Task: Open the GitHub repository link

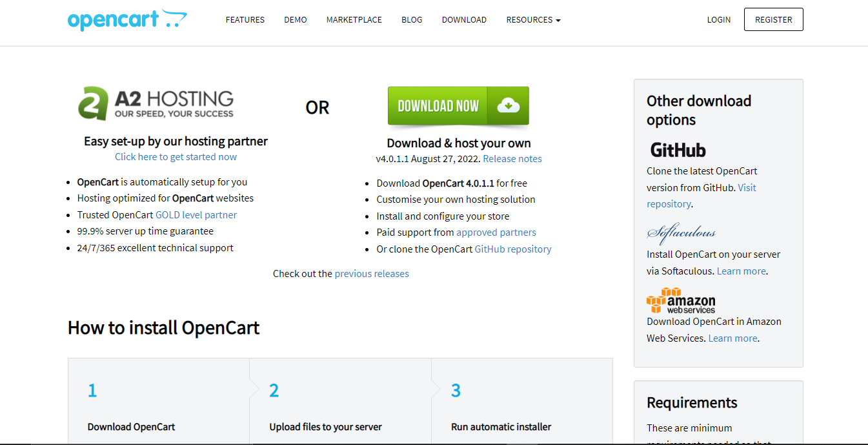Action: 513,249
